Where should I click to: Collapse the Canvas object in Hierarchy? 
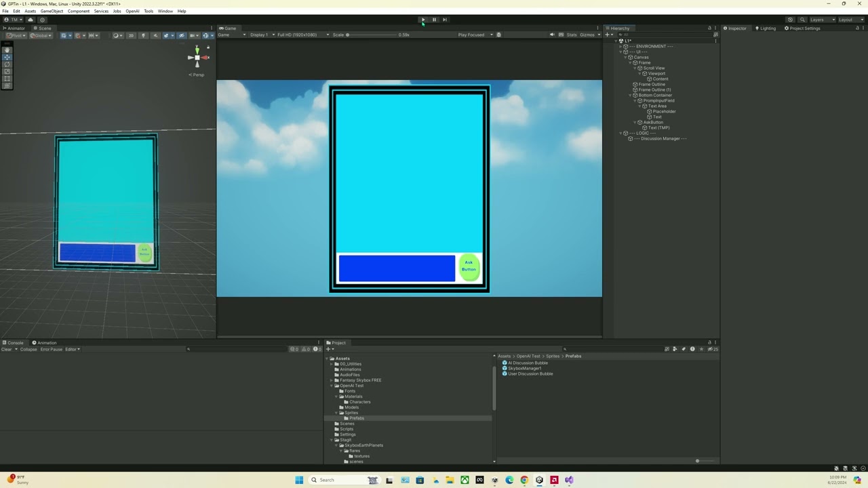pyautogui.click(x=626, y=57)
